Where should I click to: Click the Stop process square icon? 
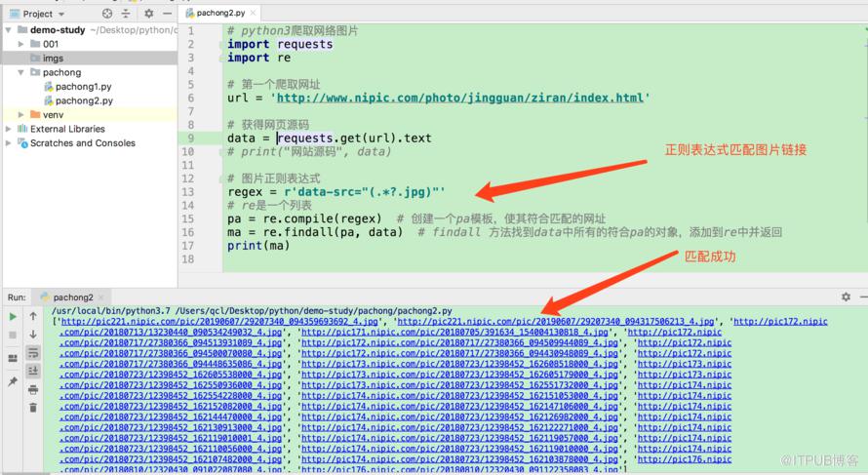(12, 336)
